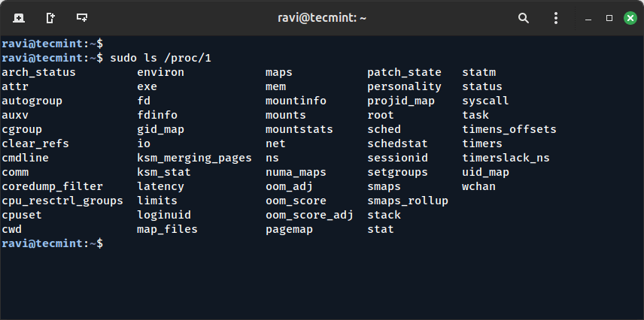Click the ravi@tecmint window title text
Image resolution: width=644 pixels, height=320 pixels.
(x=321, y=17)
